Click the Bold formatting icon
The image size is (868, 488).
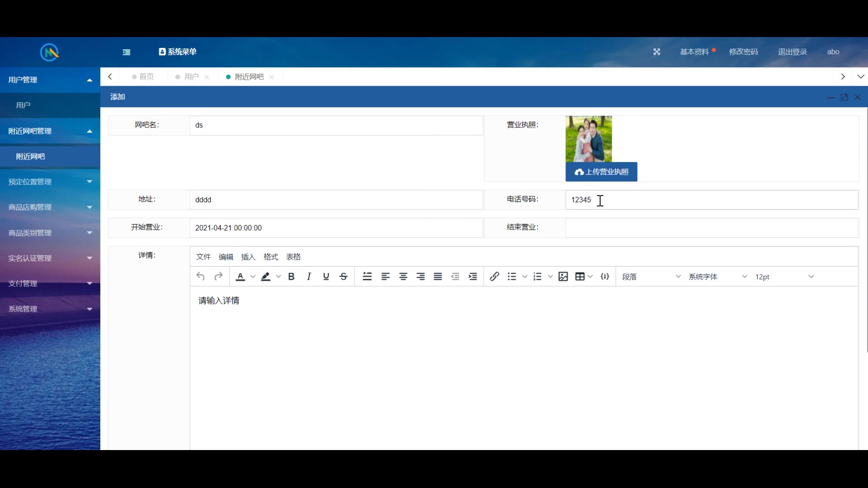(x=292, y=277)
